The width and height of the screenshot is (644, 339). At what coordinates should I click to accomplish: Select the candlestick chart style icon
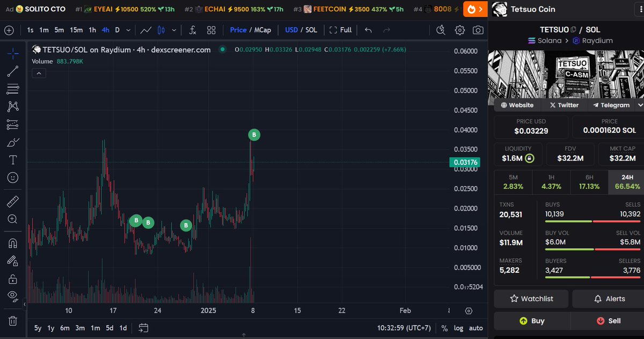pos(161,30)
